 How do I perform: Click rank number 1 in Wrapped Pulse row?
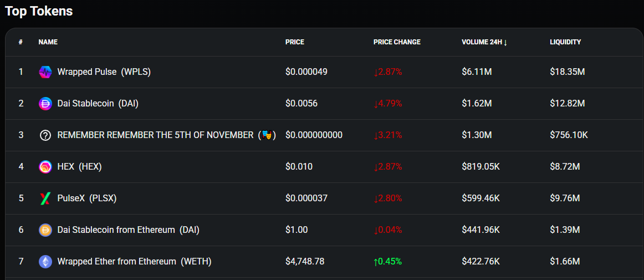[x=21, y=72]
